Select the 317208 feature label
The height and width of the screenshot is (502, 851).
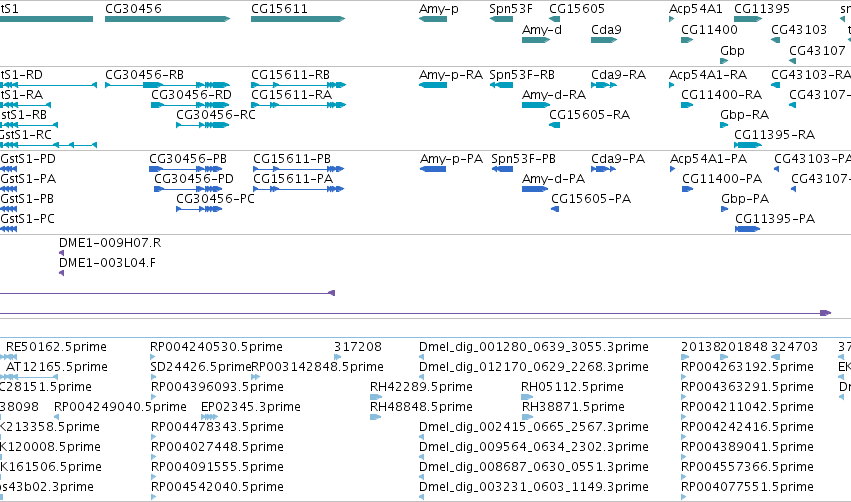tap(358, 347)
